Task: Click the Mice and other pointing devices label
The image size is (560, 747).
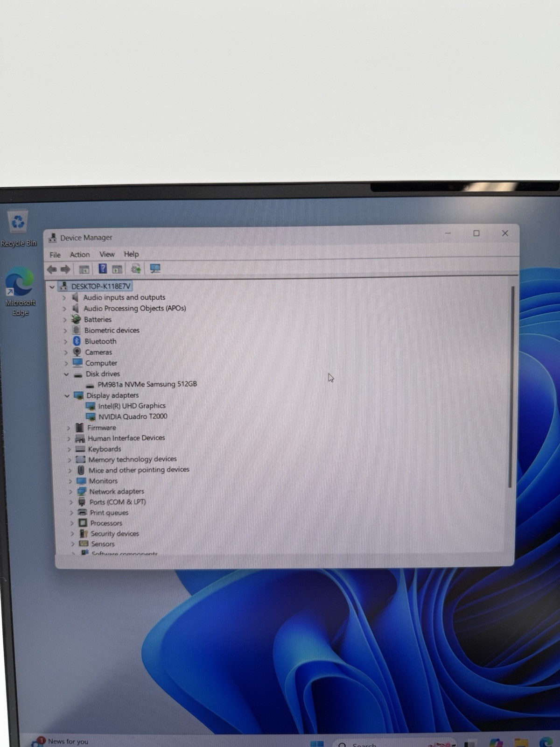Action: [x=139, y=470]
